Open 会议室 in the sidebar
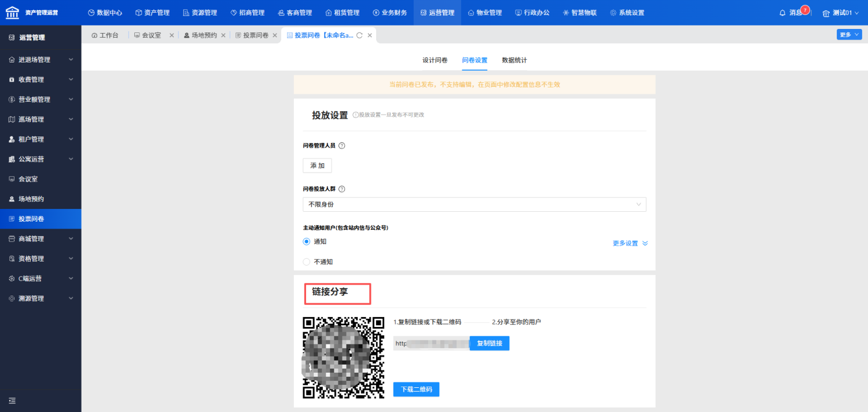 coord(41,179)
